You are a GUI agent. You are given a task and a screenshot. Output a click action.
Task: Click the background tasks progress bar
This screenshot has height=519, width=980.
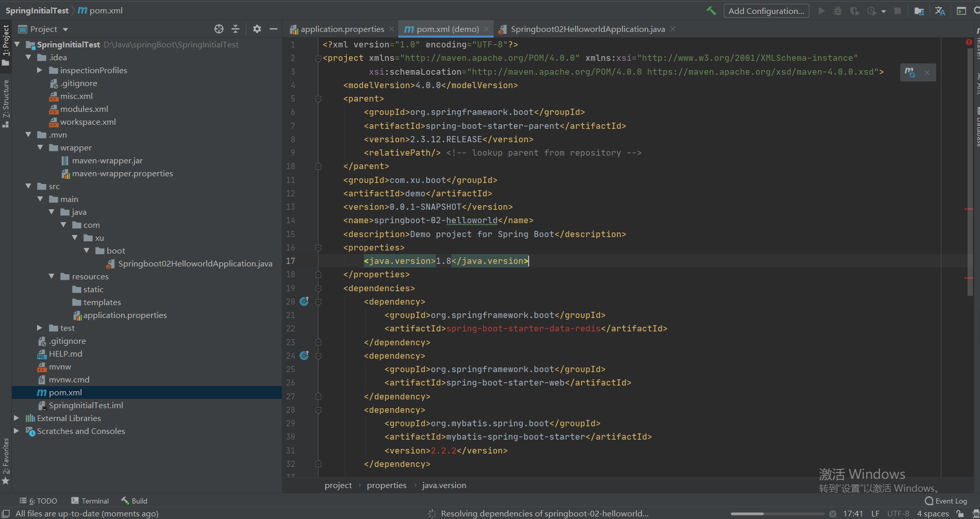click(x=778, y=514)
